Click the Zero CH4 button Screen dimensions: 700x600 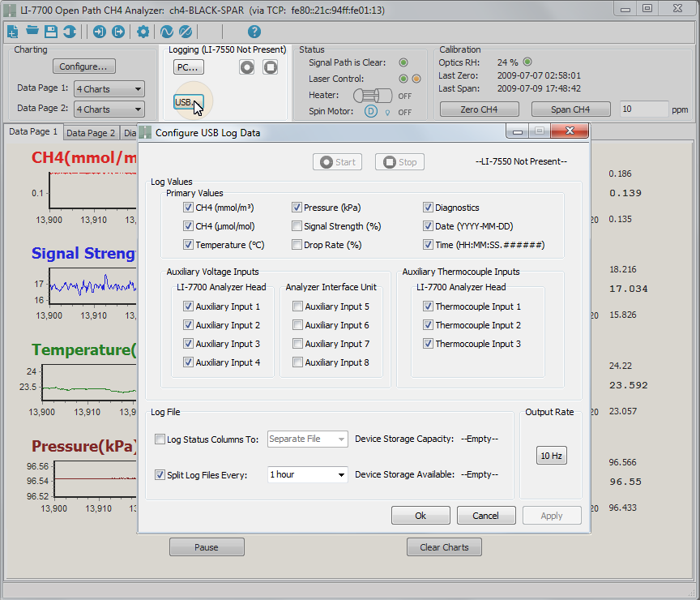pyautogui.click(x=479, y=109)
